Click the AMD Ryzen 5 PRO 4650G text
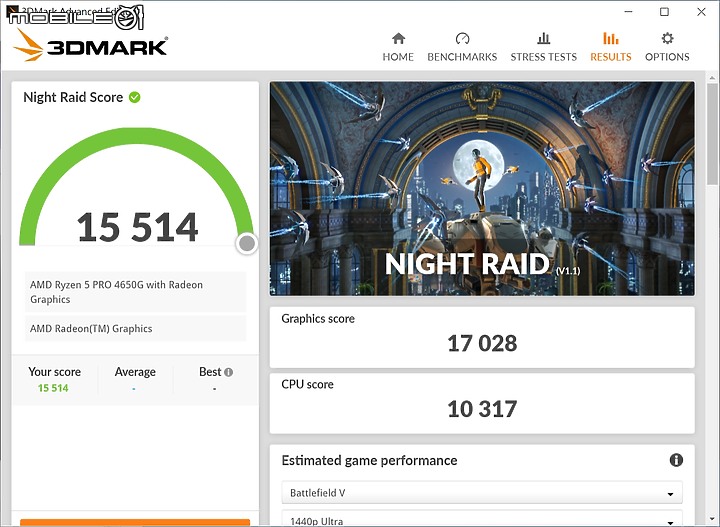720x527 pixels. click(116, 292)
